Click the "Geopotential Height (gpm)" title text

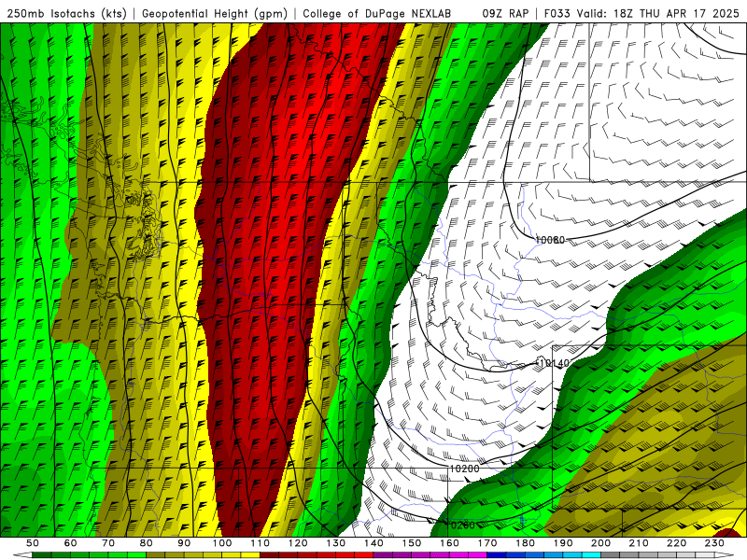[215, 13]
